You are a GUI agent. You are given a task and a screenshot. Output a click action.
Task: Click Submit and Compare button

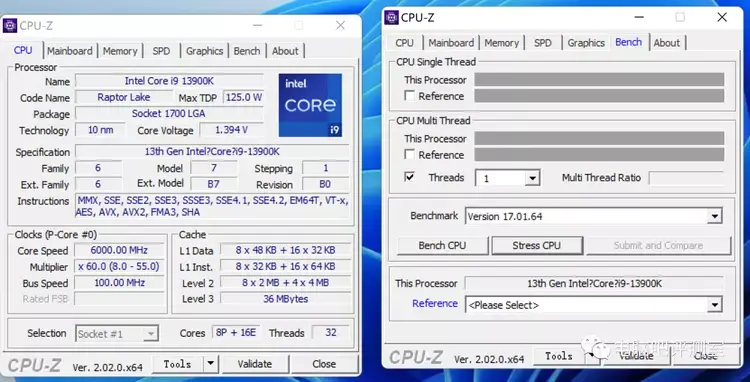click(x=659, y=245)
